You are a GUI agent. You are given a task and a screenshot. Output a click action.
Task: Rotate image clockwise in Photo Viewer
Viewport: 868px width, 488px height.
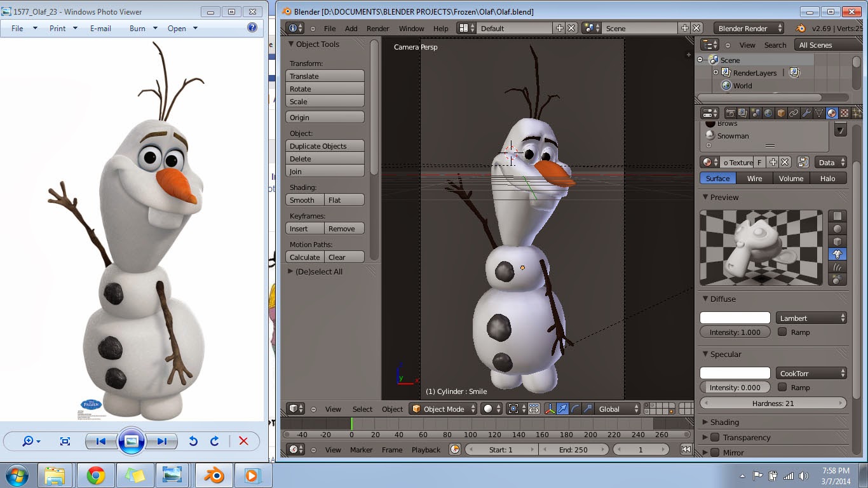click(214, 441)
